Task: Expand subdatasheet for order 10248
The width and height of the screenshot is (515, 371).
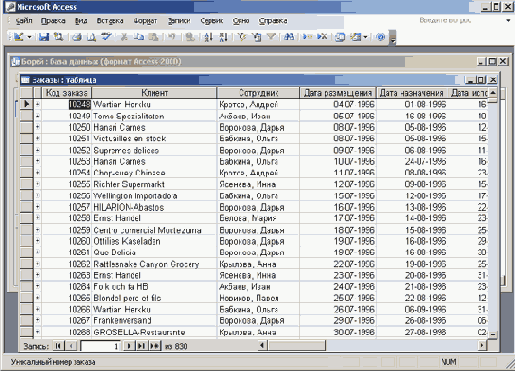Action: click(38, 104)
